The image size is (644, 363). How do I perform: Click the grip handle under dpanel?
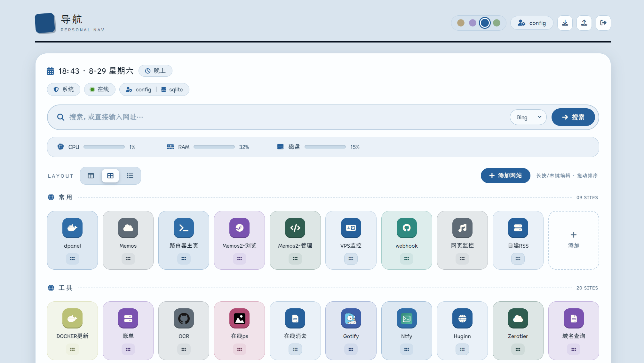pos(72,259)
